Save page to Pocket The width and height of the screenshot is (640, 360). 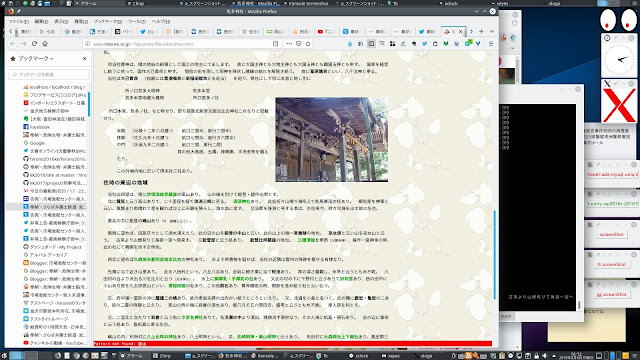pyautogui.click(x=299, y=44)
